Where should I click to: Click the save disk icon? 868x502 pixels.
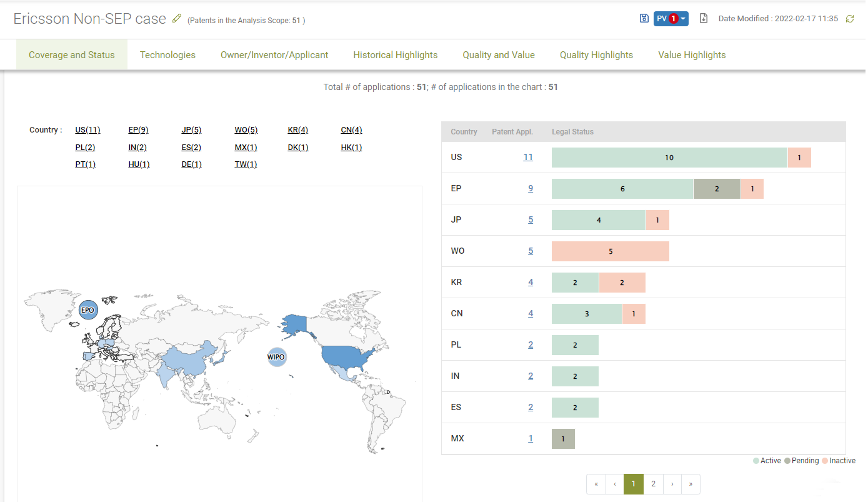(x=644, y=19)
